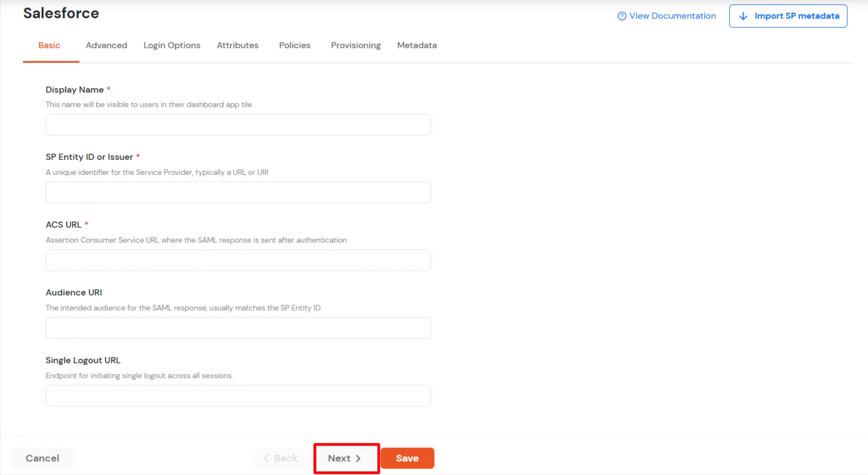Click the back chevron in the Back button

click(267, 458)
